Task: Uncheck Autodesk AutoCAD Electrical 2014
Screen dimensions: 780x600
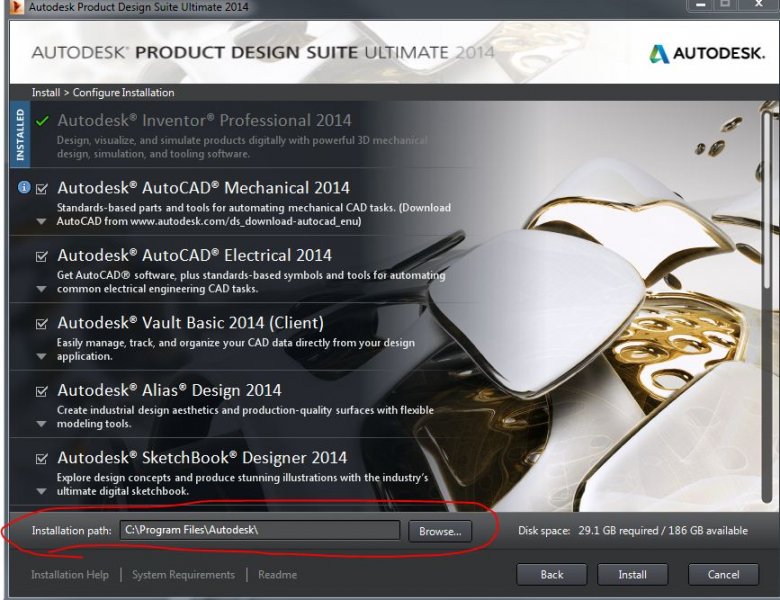Action: [42, 256]
